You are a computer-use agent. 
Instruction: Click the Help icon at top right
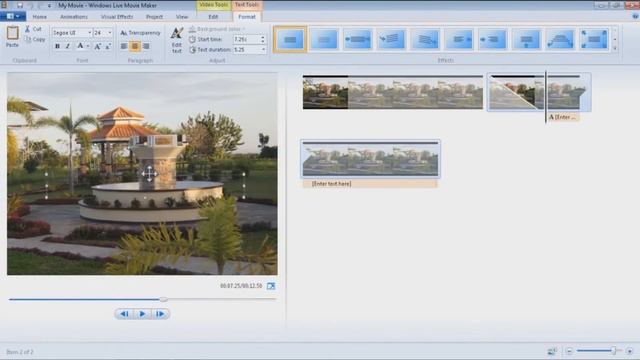[635, 16]
